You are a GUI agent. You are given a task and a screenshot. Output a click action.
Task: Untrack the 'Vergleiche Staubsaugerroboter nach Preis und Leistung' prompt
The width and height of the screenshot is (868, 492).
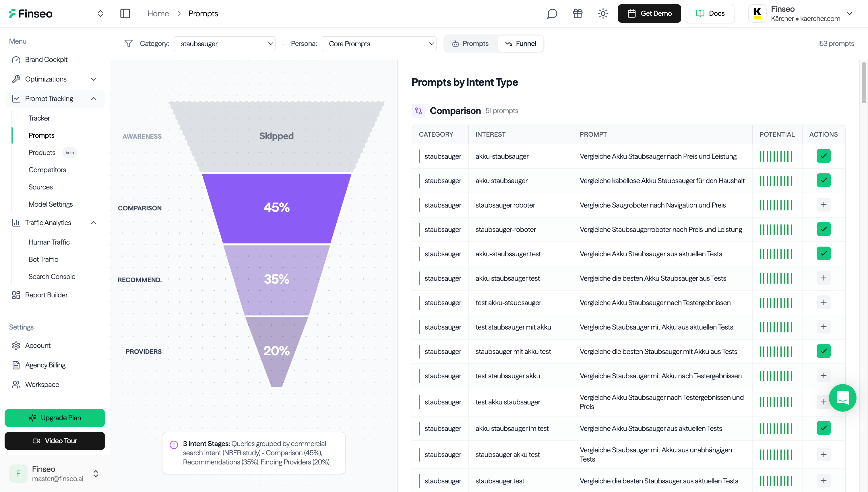824,229
